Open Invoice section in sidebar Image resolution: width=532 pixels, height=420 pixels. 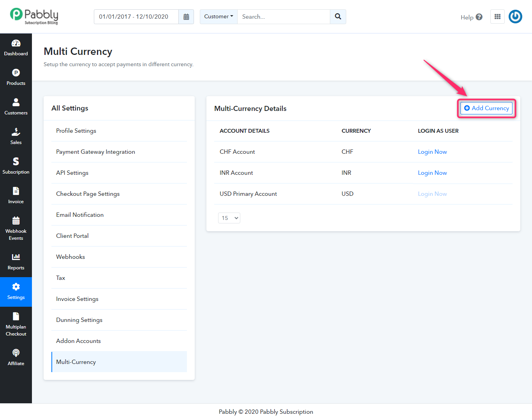[16, 196]
